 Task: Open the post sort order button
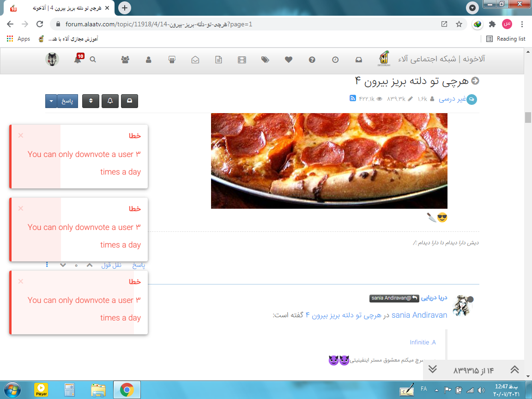pos(91,101)
